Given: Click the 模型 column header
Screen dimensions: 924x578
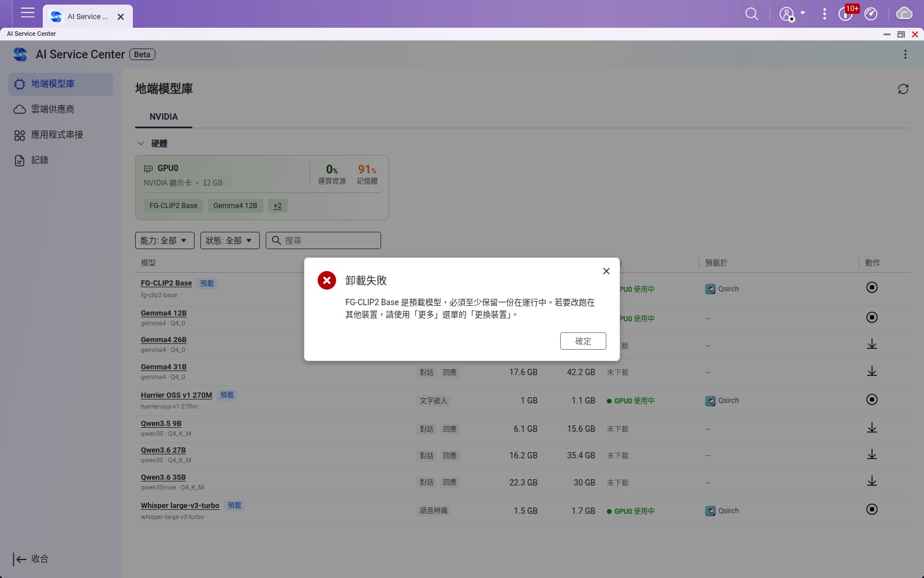Looking at the screenshot, I should pos(148,263).
